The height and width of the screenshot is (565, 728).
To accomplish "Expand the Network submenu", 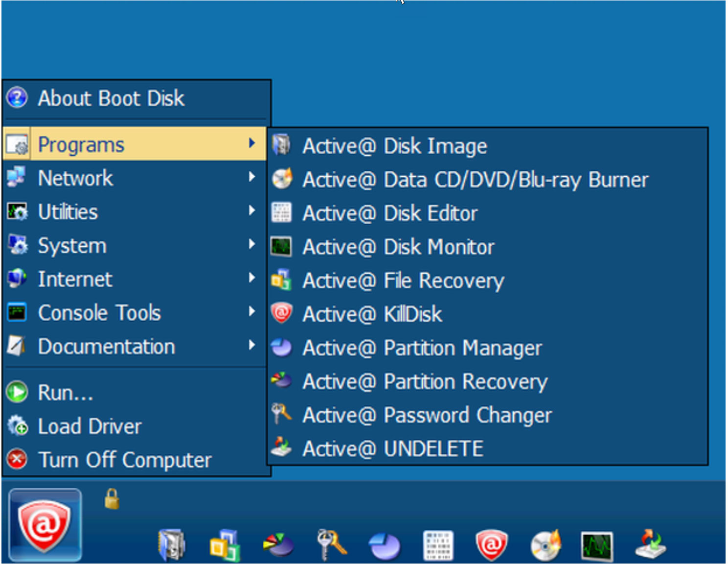I will point(76,178).
